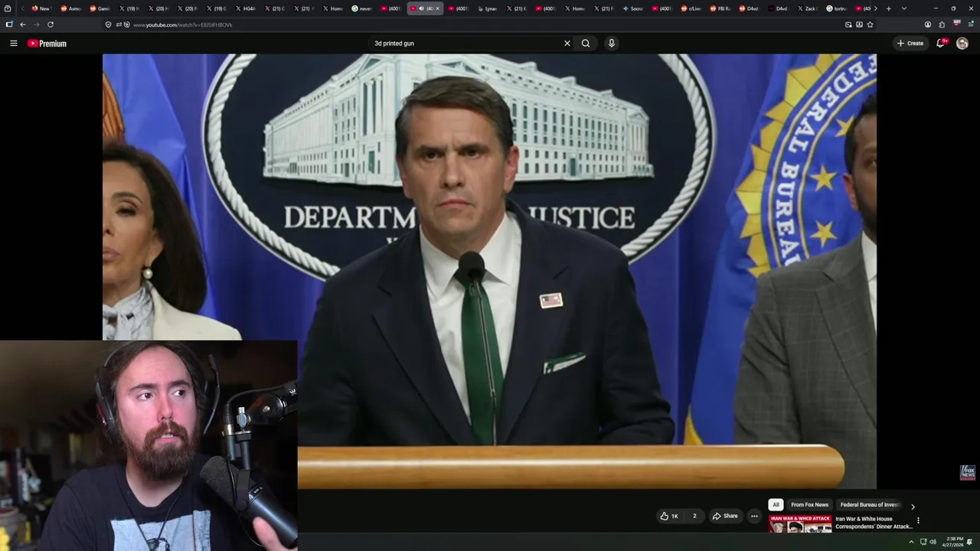Switch to the 'tortu' Google tab
This screenshot has height=551, width=980.
click(836, 8)
